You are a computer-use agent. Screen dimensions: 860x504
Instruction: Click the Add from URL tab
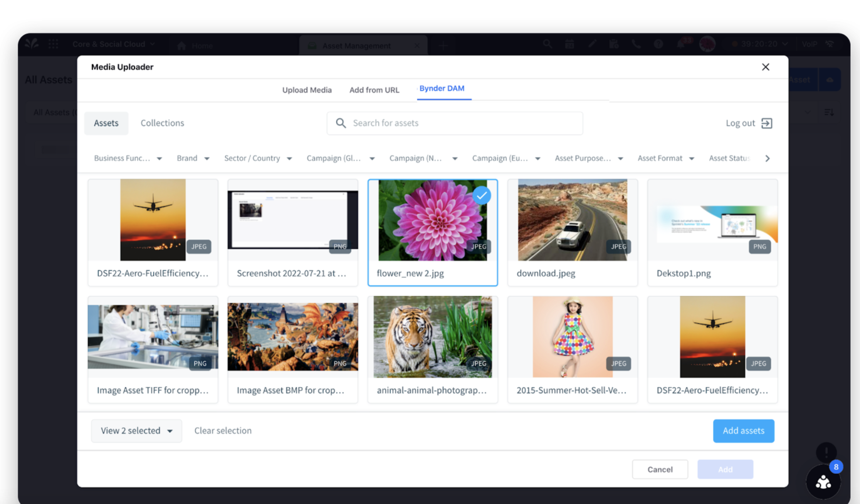(374, 89)
